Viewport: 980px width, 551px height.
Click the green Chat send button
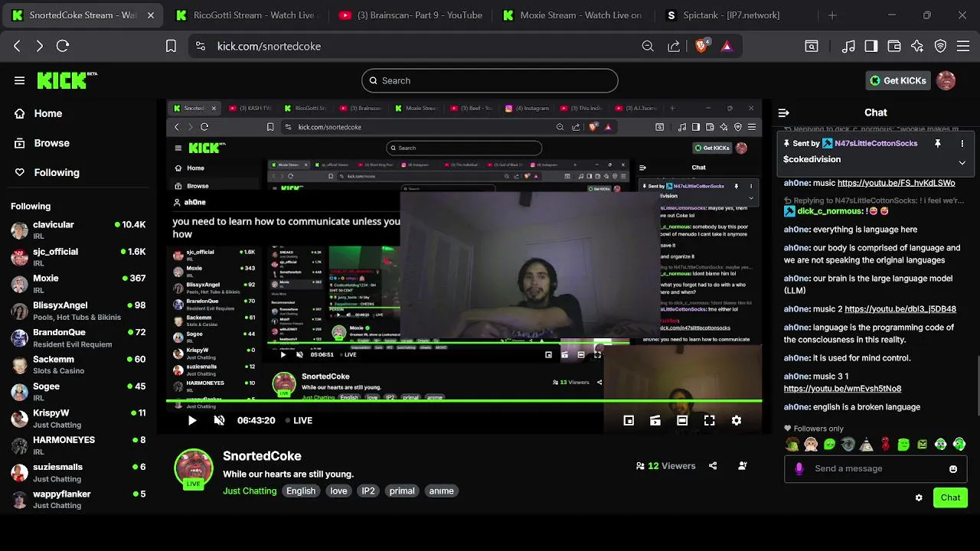coord(950,497)
